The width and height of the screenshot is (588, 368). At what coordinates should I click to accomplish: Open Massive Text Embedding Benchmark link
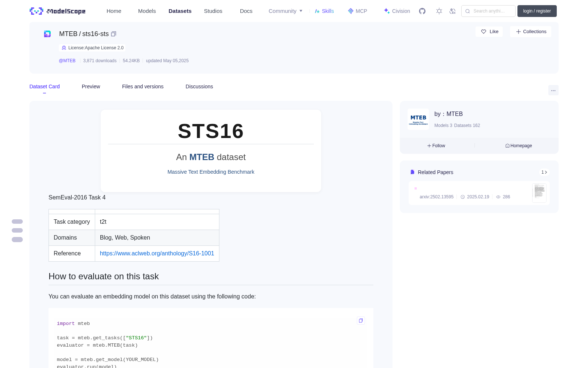click(211, 172)
